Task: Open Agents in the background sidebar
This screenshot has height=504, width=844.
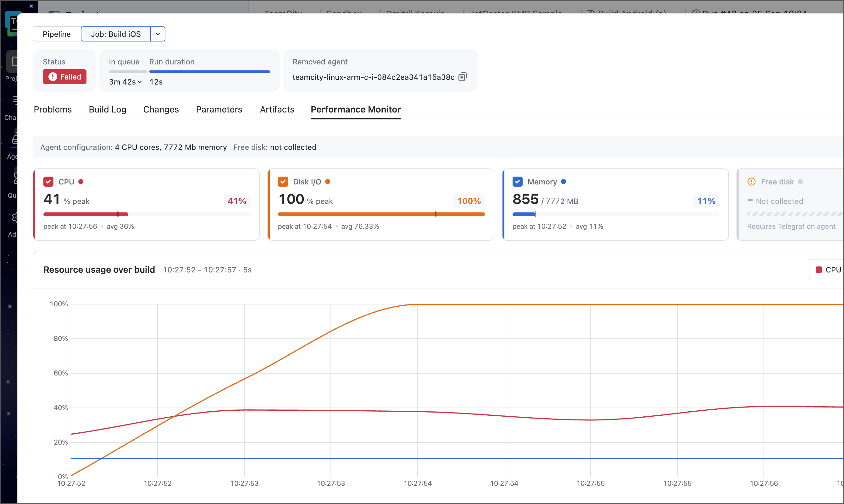Action: [12, 145]
